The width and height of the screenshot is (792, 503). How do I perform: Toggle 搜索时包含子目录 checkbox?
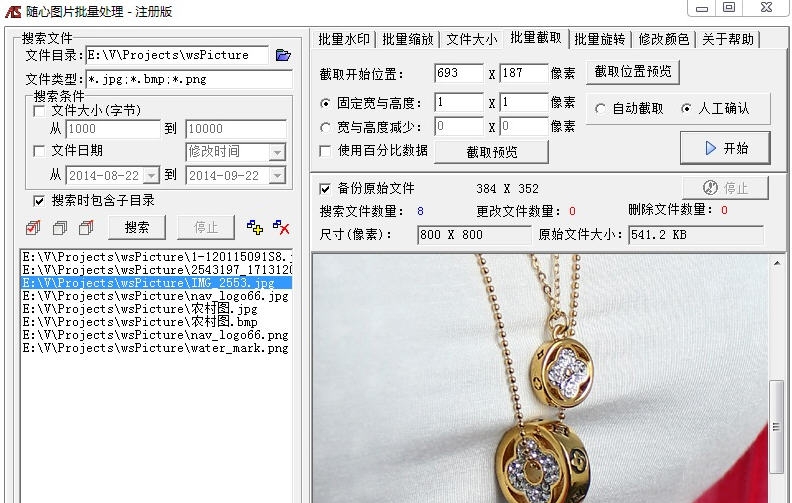(39, 201)
